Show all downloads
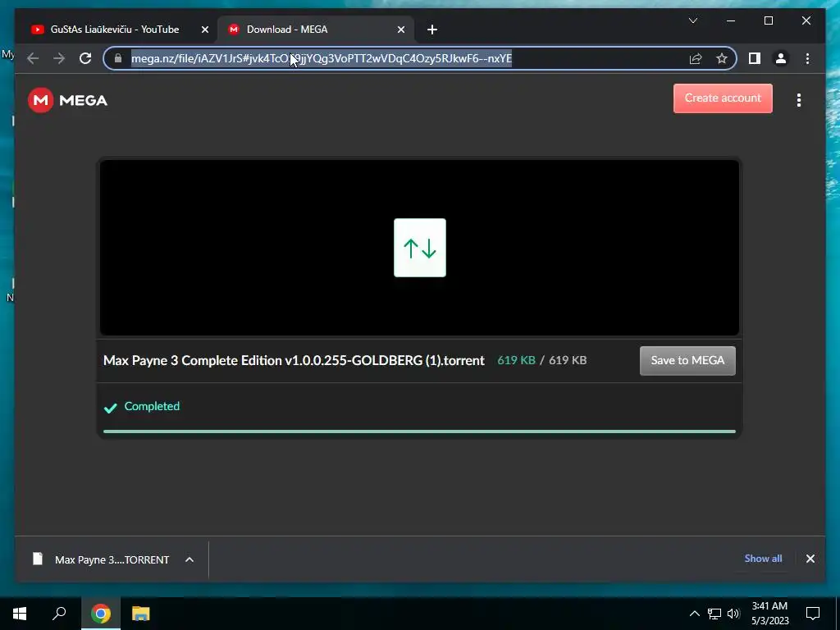This screenshot has width=840, height=630. pos(763,558)
